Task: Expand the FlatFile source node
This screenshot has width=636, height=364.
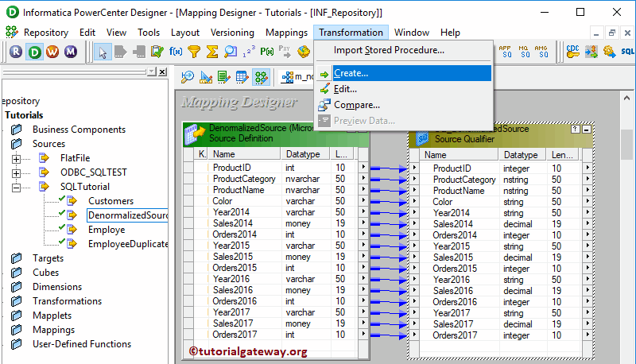Action: (x=16, y=159)
